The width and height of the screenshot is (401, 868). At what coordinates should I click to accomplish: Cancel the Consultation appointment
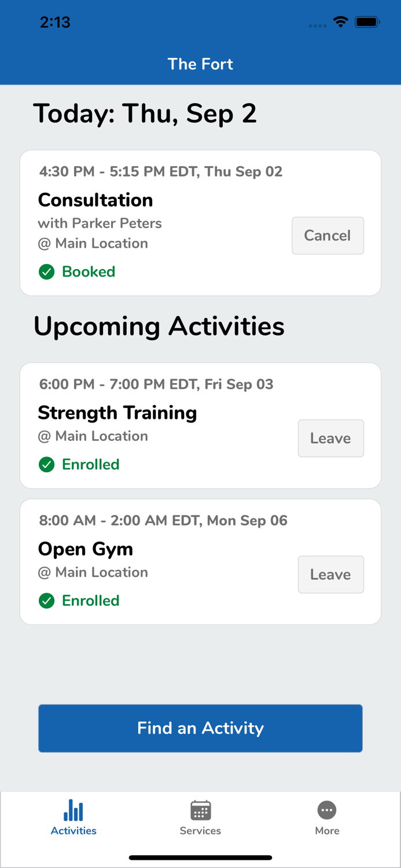tap(328, 236)
